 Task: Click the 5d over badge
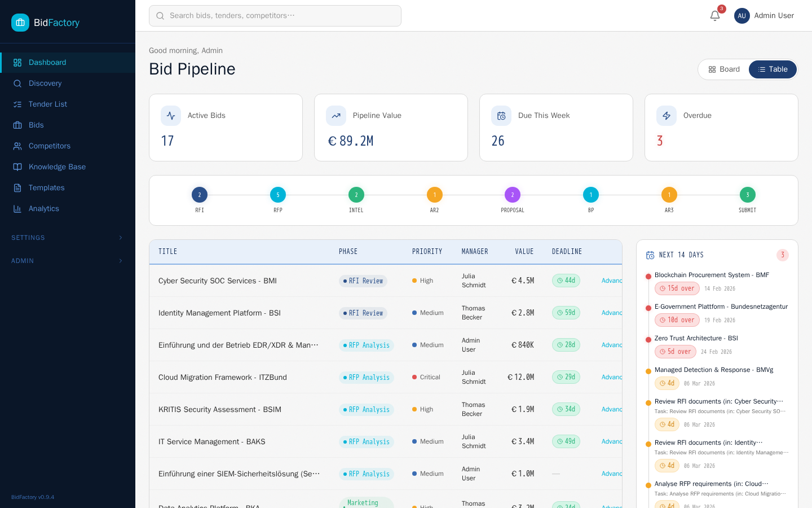[x=676, y=352]
